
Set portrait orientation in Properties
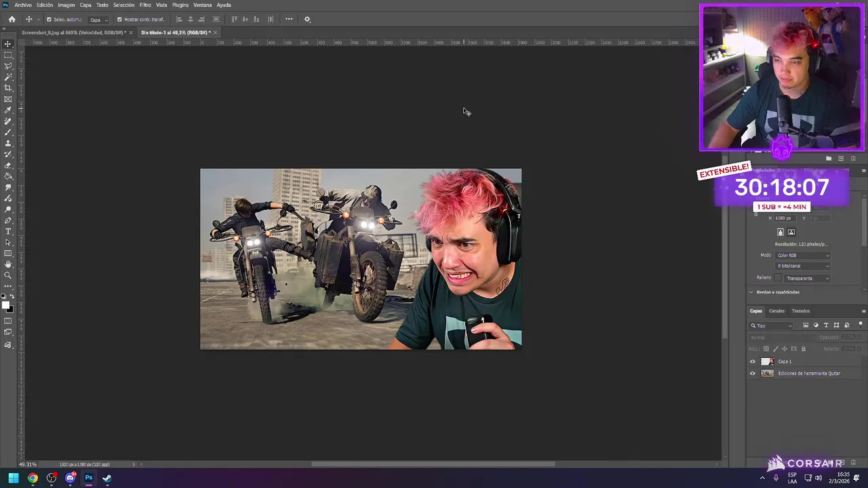pos(780,232)
